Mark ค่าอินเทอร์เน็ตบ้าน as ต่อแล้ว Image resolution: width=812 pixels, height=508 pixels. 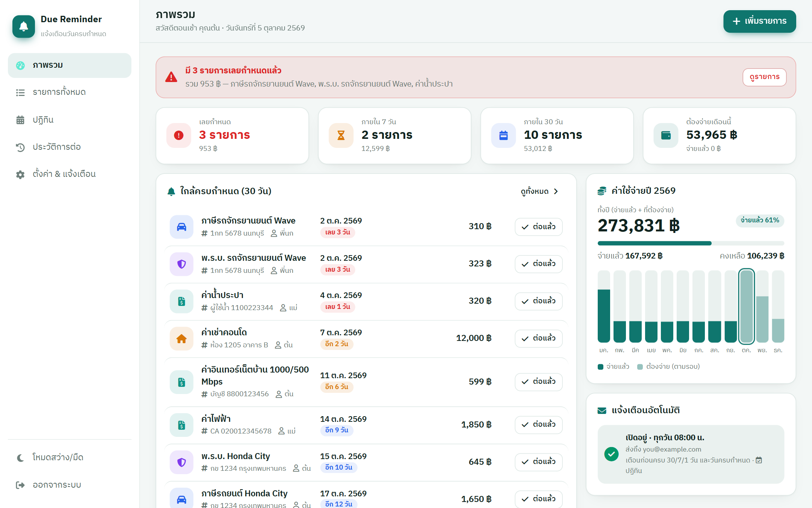tap(538, 382)
